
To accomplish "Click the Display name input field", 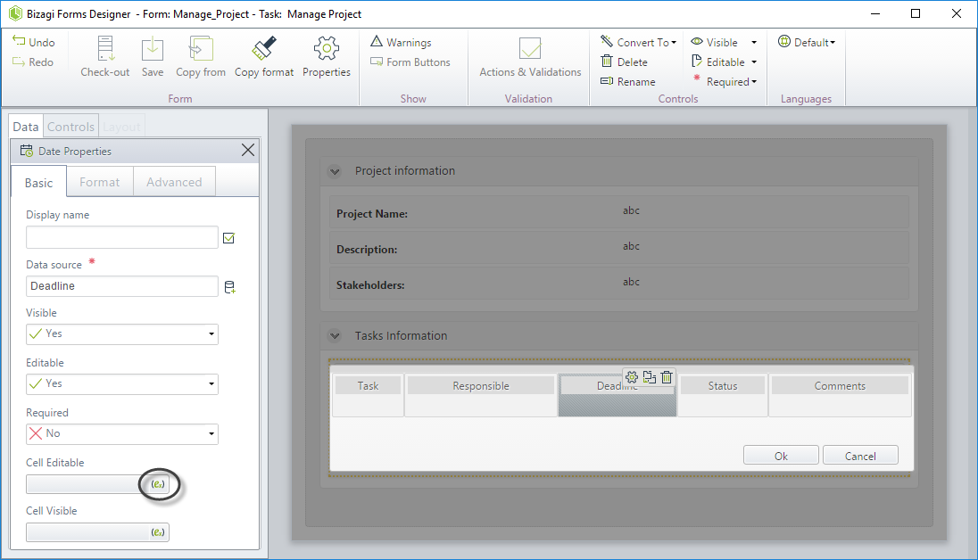I will point(122,237).
